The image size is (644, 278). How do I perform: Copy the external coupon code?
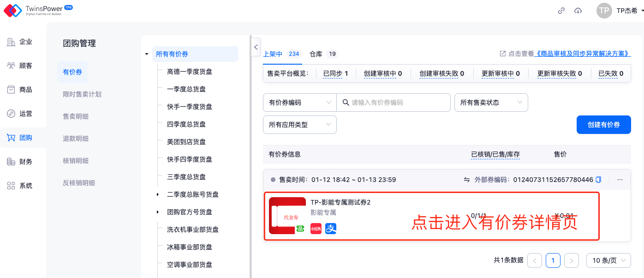point(598,180)
